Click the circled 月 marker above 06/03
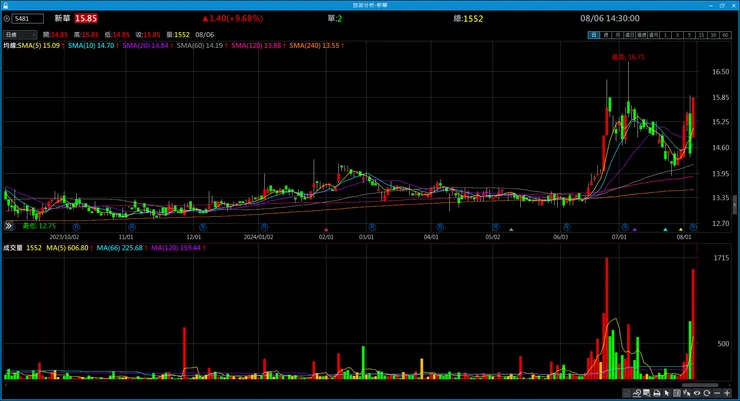Image resolution: width=740 pixels, height=401 pixels. click(x=567, y=227)
